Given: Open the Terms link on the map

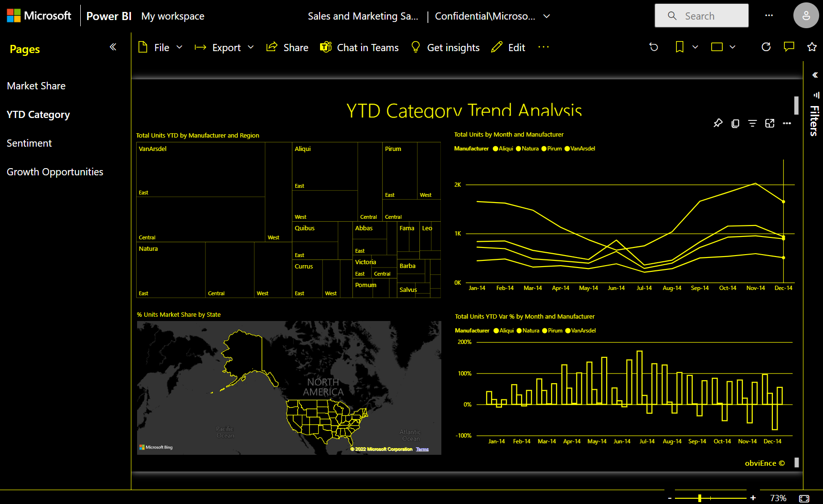Looking at the screenshot, I should [x=422, y=449].
